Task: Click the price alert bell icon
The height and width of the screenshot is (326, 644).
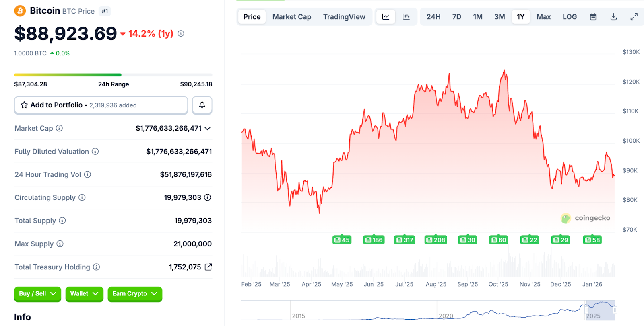Action: [202, 105]
